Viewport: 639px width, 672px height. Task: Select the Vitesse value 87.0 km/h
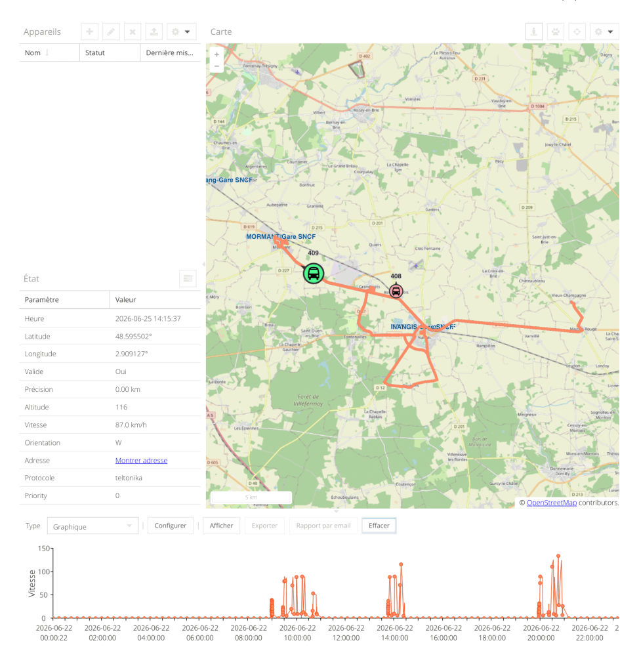click(x=131, y=425)
